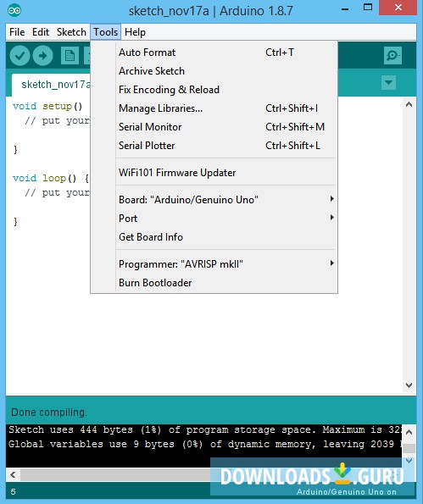Click 'void loop() {' code line
The width and height of the screenshot is (423, 504).
coord(51,178)
